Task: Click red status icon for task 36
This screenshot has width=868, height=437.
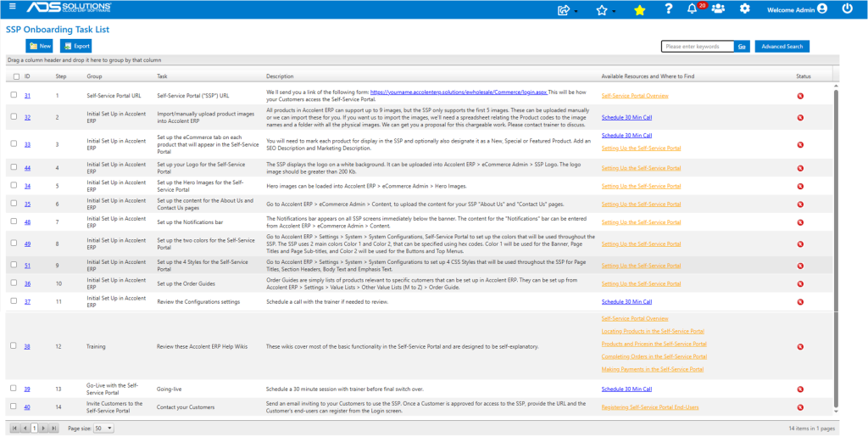Action: (800, 283)
